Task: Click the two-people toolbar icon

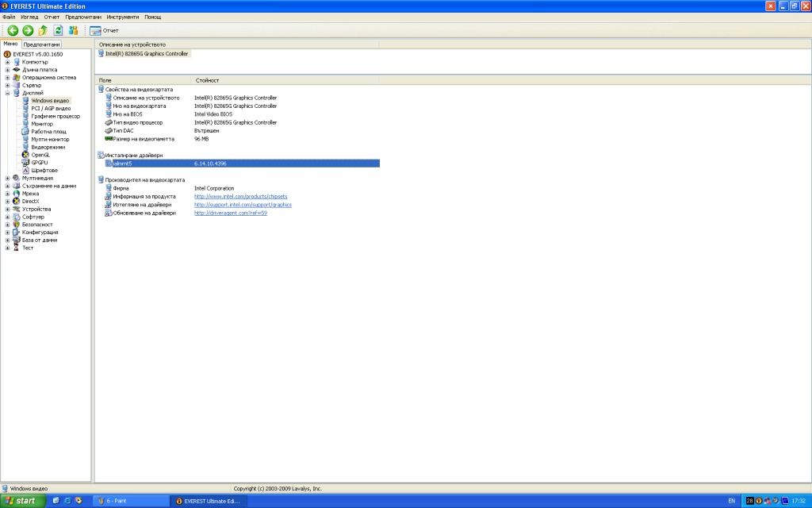Action: pyautogui.click(x=73, y=31)
